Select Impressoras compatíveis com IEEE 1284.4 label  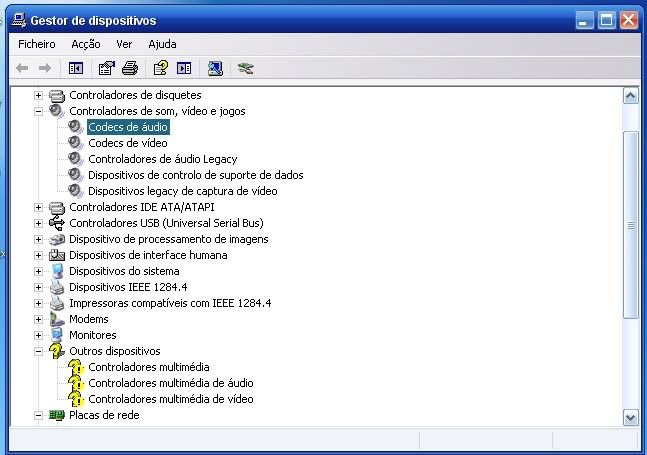point(170,303)
